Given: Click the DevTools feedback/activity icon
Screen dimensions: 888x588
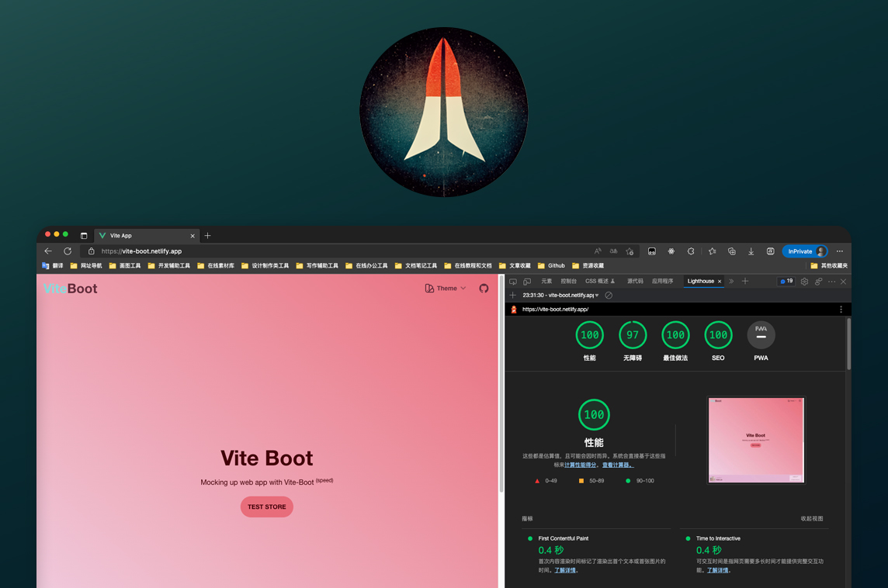Looking at the screenshot, I should click(x=818, y=282).
